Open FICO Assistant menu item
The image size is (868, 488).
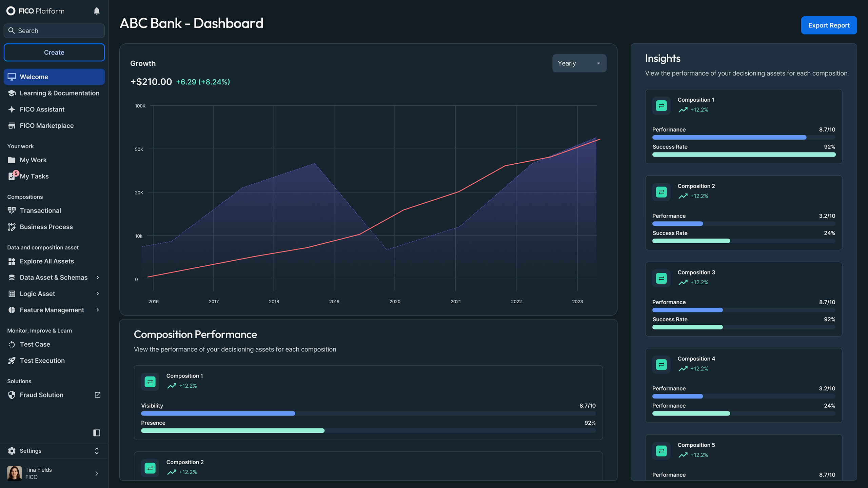[x=54, y=109]
